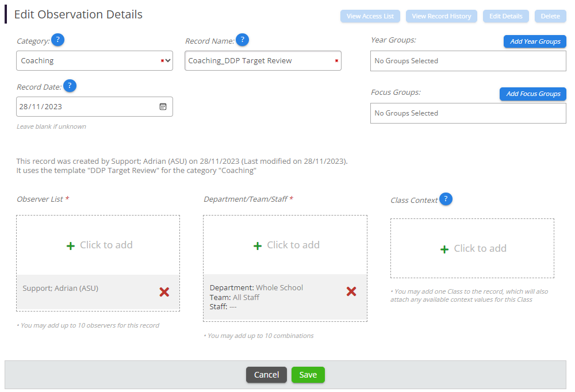Cancel editing the observation

(266, 375)
